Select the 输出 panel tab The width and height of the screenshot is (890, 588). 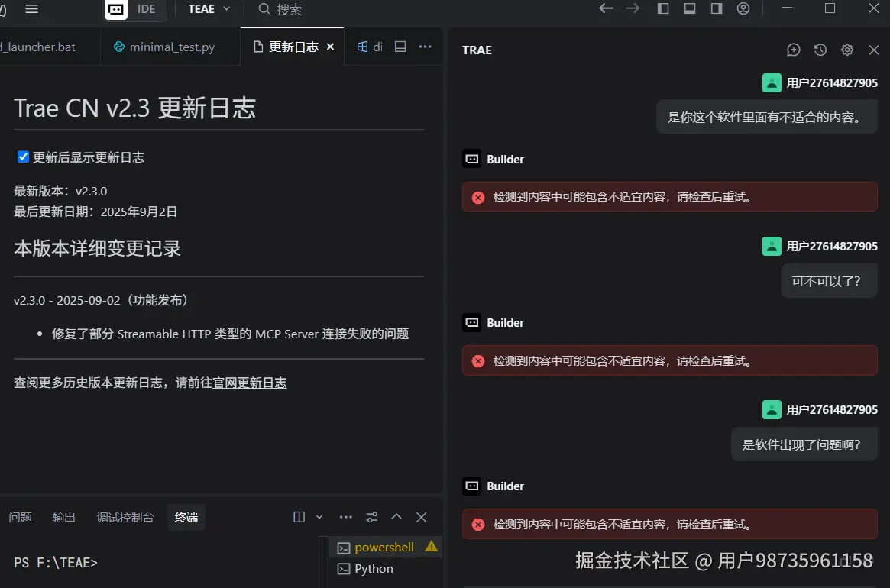tap(64, 517)
